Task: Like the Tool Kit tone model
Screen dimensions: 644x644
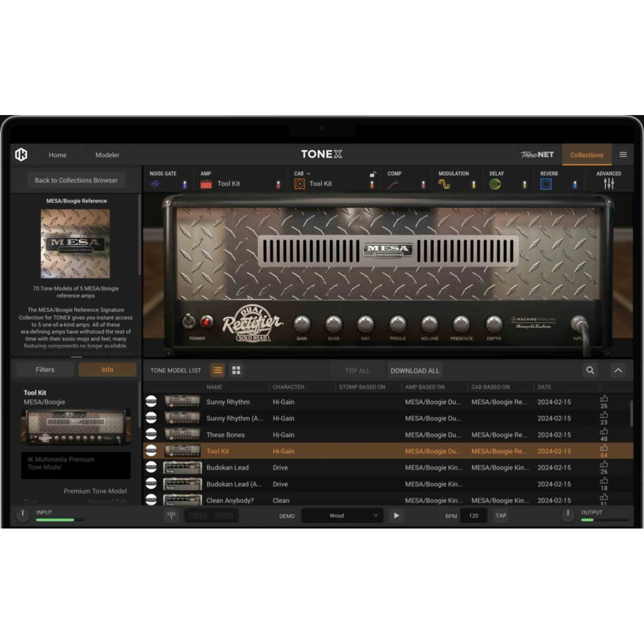Action: click(x=604, y=448)
